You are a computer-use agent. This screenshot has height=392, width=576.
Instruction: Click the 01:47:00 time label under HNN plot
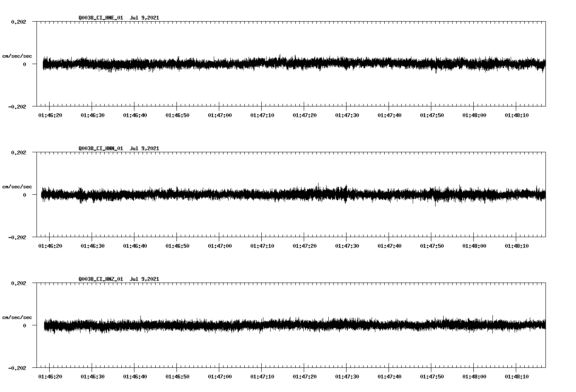point(220,246)
